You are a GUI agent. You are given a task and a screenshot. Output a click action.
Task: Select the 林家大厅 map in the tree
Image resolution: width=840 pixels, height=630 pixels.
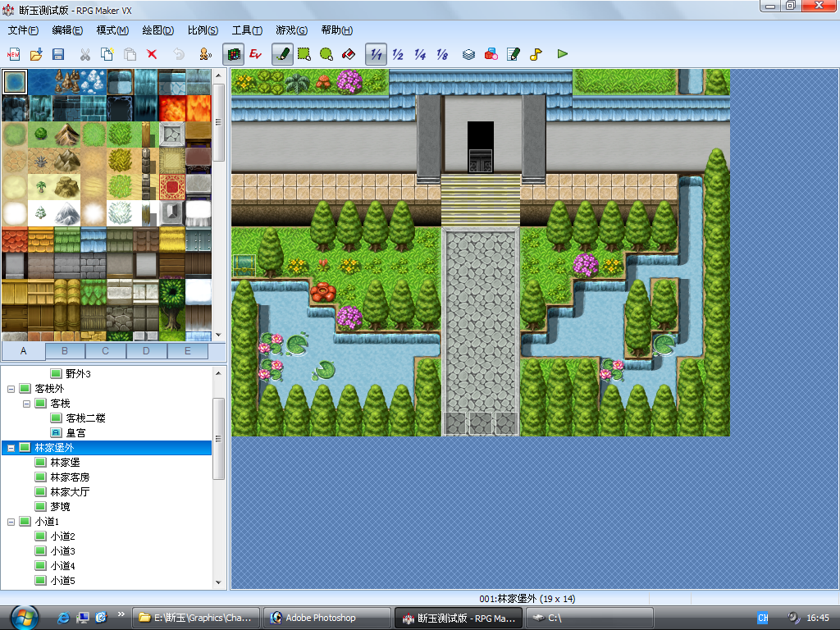click(x=71, y=492)
